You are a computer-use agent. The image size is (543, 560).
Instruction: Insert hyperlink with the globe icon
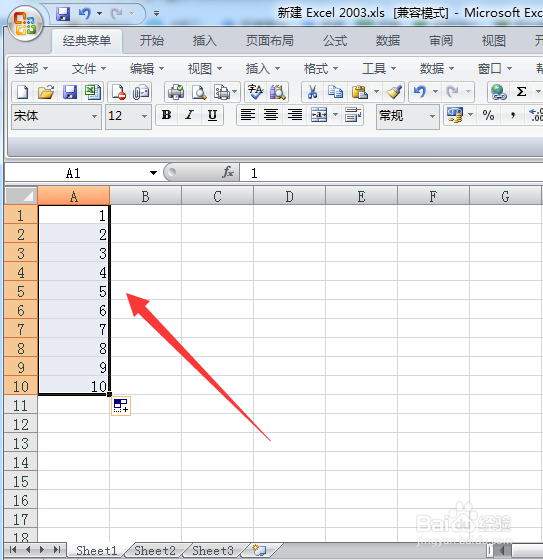tap(498, 92)
